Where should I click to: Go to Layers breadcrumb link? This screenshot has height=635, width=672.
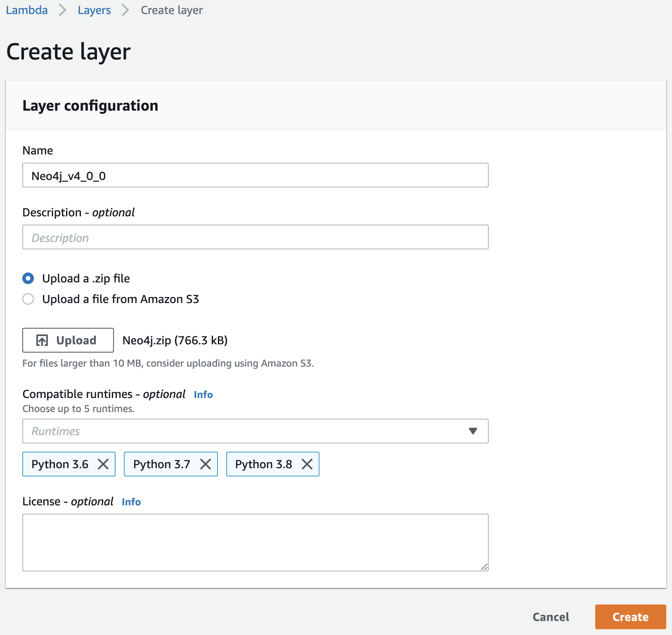(94, 10)
